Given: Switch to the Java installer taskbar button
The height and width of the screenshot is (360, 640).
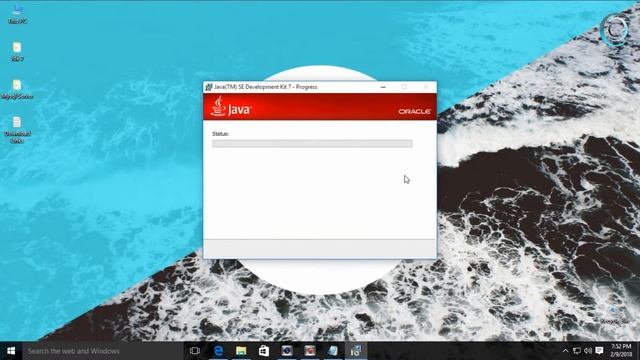Looking at the screenshot, I should 356,351.
